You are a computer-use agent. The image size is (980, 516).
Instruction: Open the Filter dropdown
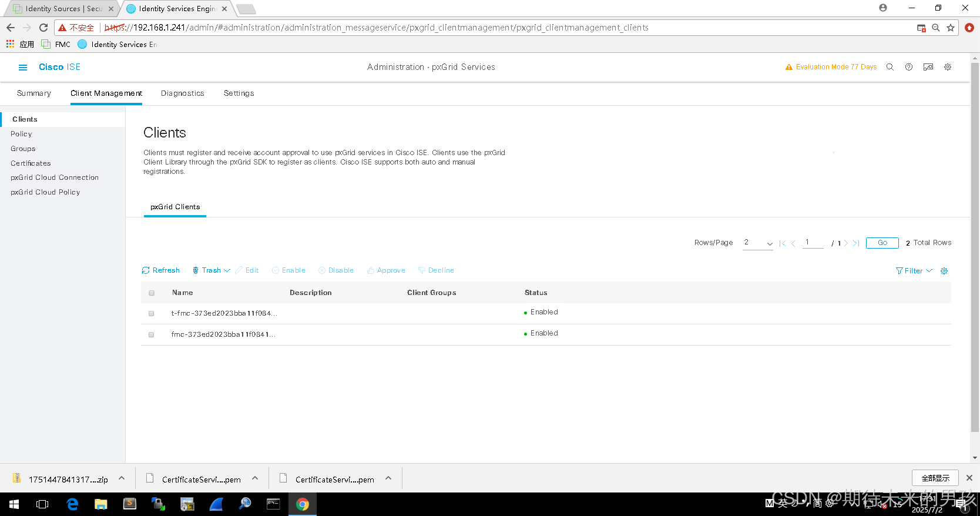point(914,271)
